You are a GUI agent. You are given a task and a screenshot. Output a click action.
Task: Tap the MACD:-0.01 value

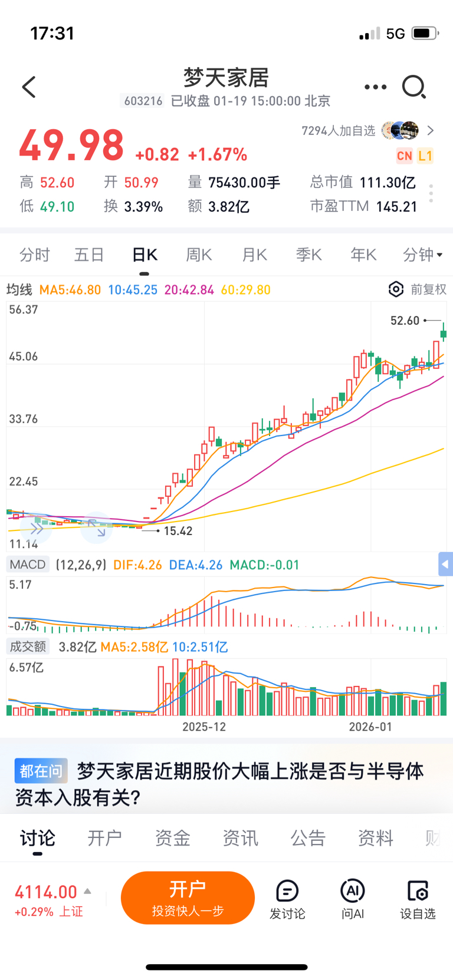pyautogui.click(x=264, y=565)
